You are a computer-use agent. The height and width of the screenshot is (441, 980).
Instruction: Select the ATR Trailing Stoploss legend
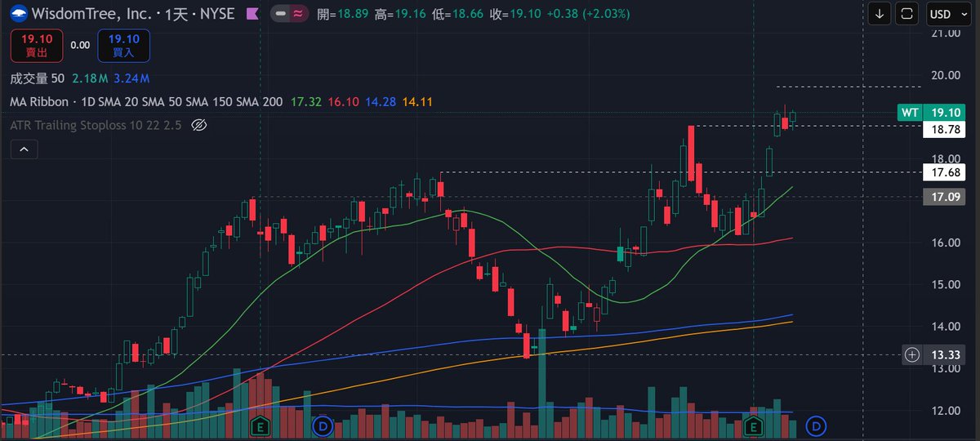[97, 125]
